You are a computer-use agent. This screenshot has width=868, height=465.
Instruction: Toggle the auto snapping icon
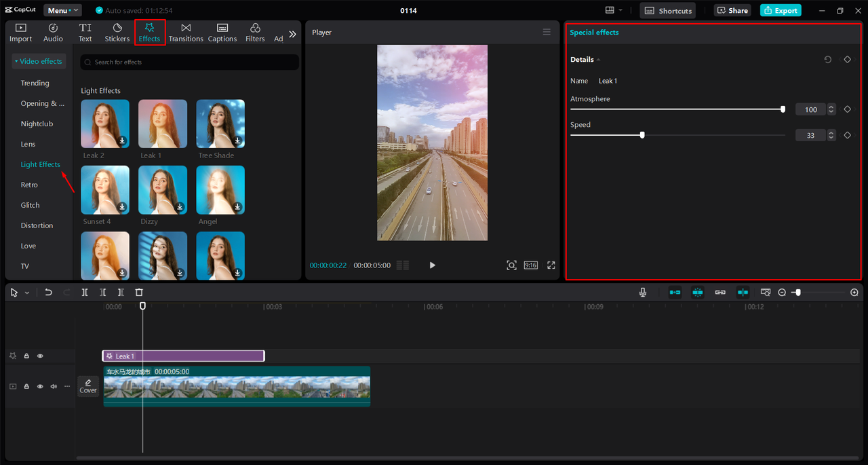(698, 292)
